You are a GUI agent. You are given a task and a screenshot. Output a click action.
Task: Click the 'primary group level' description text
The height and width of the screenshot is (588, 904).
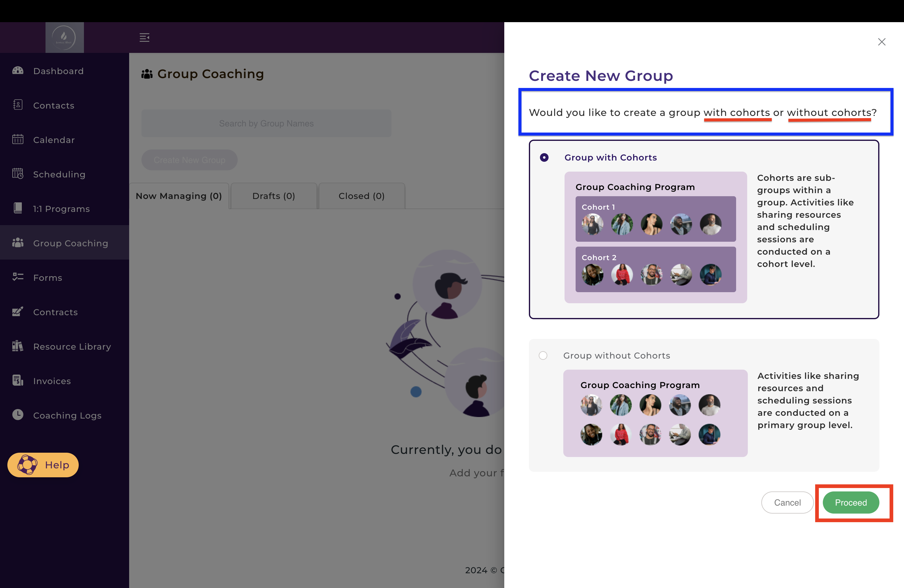(808, 400)
